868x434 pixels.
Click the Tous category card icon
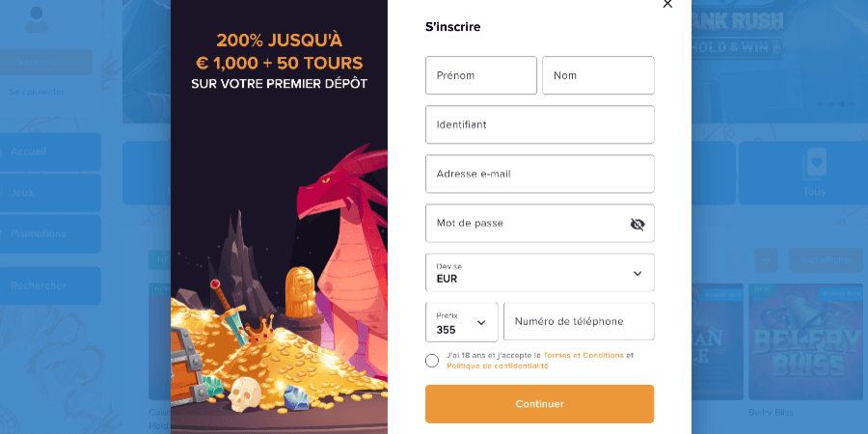click(815, 165)
